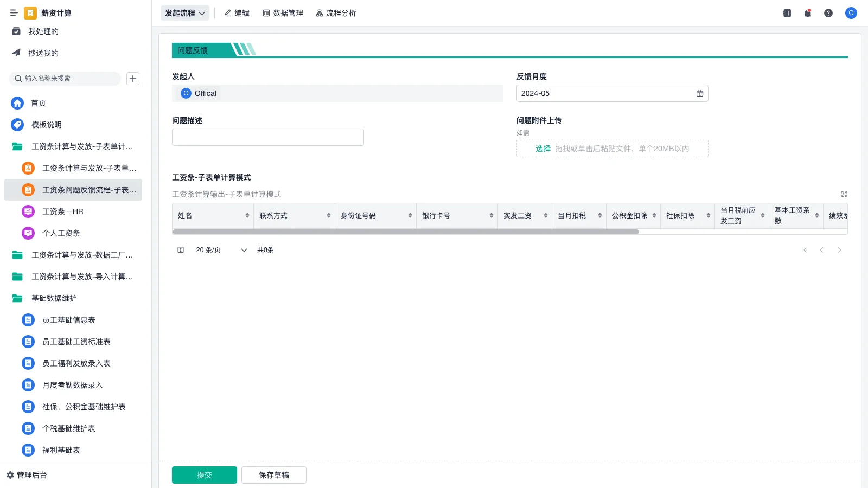This screenshot has height=488, width=868.
Task: Open 社保、公积金基础维护表 form
Action: pos(73,407)
